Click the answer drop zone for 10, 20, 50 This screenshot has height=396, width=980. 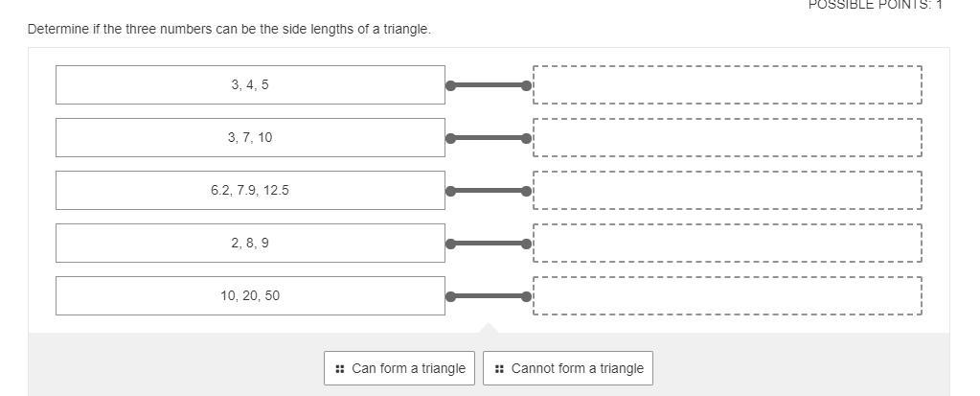(727, 295)
